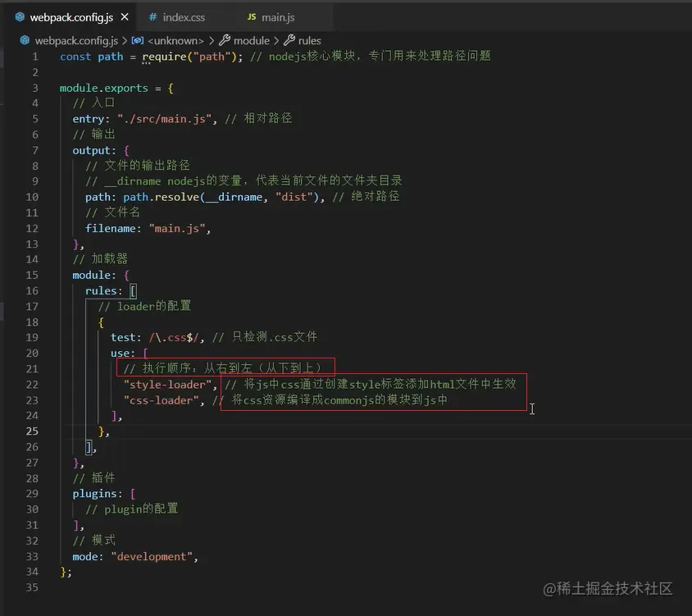
Task: Click the "// plugin的配置" comment
Action: [x=131, y=509]
